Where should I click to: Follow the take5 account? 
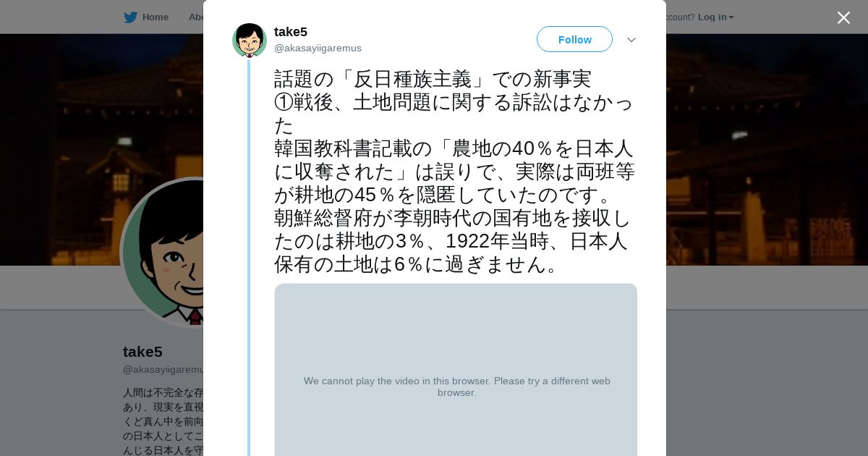pyautogui.click(x=574, y=40)
